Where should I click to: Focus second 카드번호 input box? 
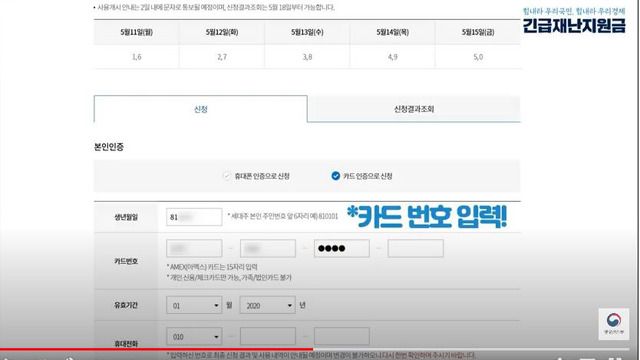click(x=268, y=248)
